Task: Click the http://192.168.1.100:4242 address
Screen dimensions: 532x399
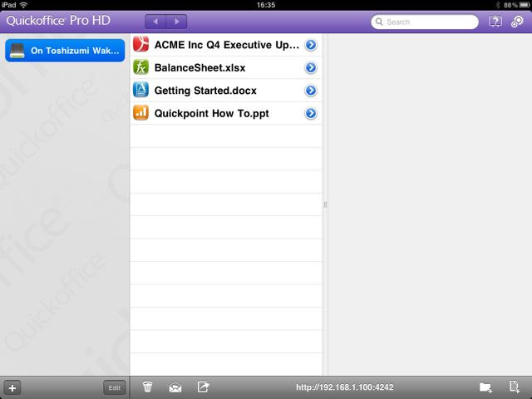Action: (x=344, y=387)
